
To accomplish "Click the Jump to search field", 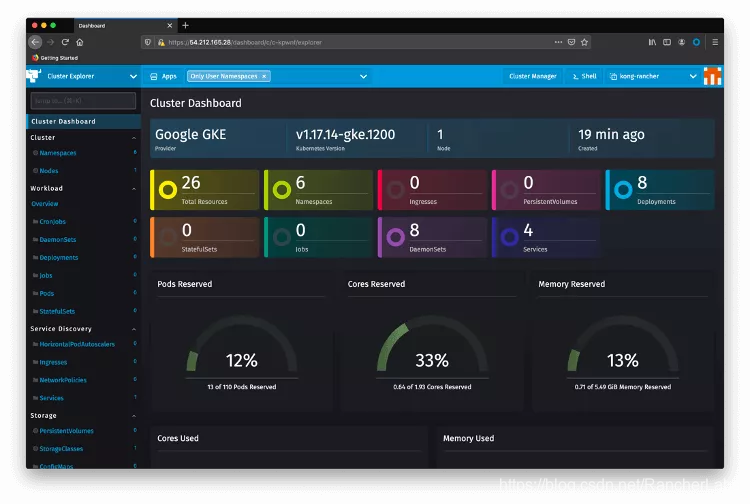I will pyautogui.click(x=83, y=101).
